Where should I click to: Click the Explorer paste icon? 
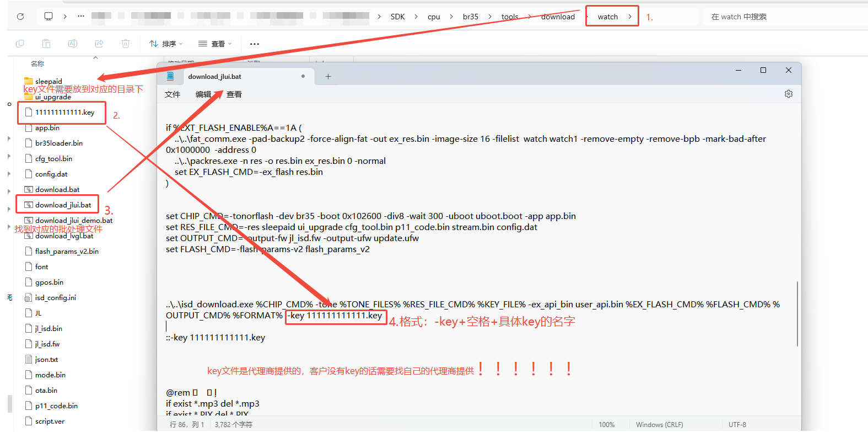coord(46,44)
